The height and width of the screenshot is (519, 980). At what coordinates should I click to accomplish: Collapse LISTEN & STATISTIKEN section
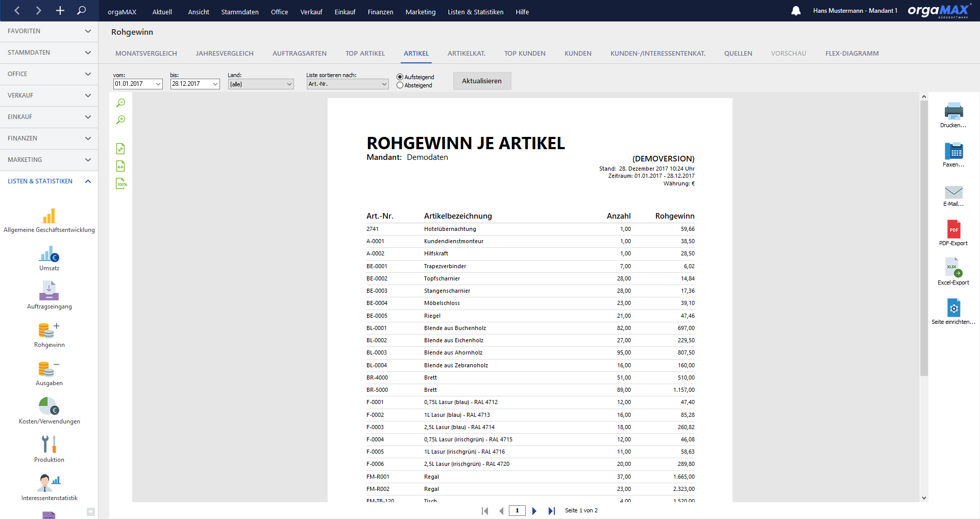49,181
